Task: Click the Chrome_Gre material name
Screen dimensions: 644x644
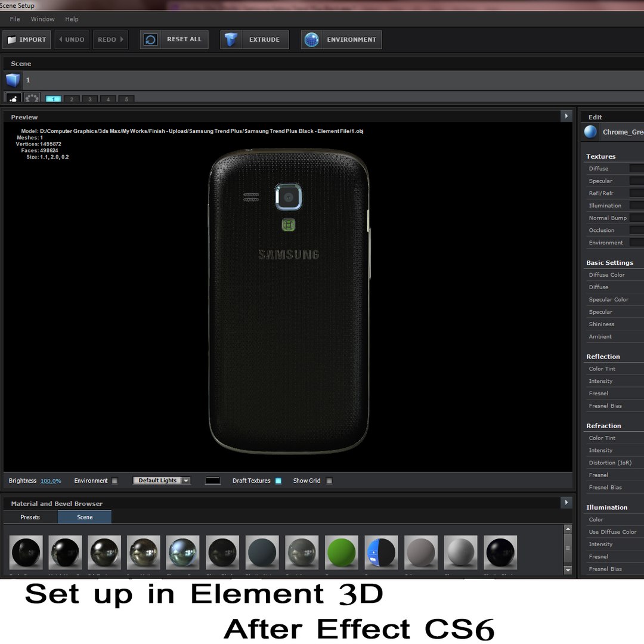Action: [623, 132]
